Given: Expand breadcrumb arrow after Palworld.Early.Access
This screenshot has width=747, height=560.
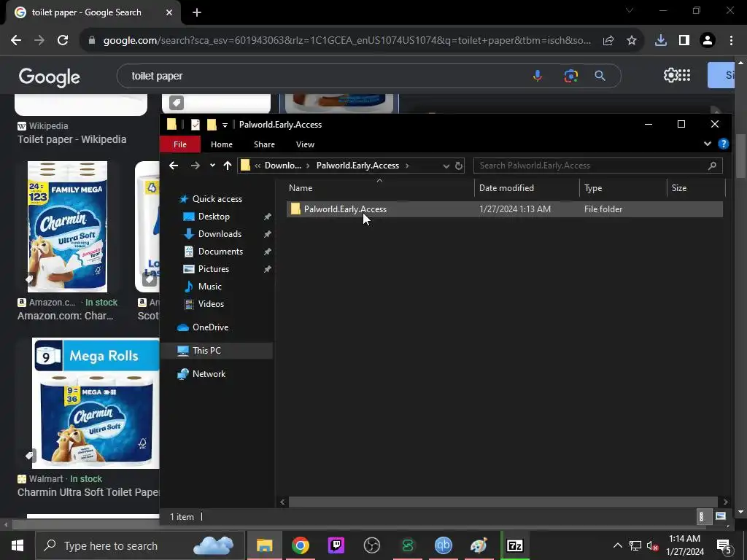Looking at the screenshot, I should pos(407,166).
